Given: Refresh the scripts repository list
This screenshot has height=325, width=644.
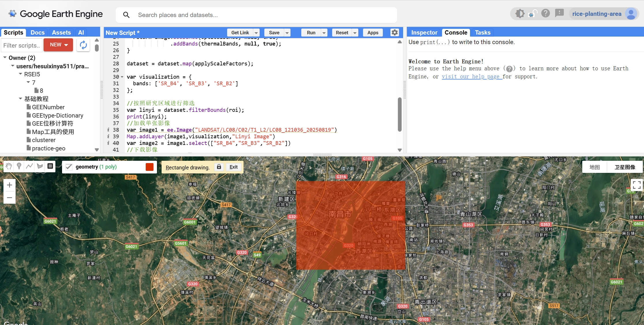Looking at the screenshot, I should coord(83,45).
